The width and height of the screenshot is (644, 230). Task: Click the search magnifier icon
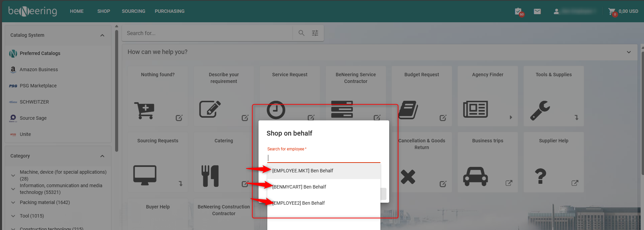point(301,33)
